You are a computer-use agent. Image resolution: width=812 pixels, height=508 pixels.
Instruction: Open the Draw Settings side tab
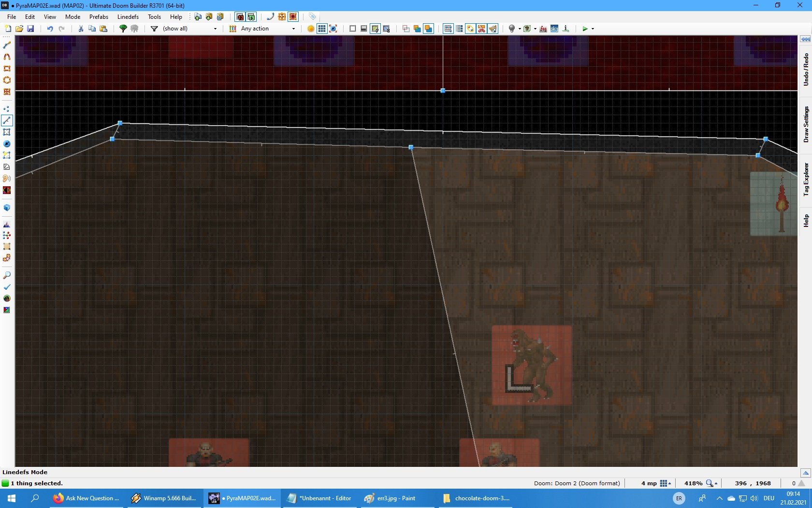tap(806, 124)
